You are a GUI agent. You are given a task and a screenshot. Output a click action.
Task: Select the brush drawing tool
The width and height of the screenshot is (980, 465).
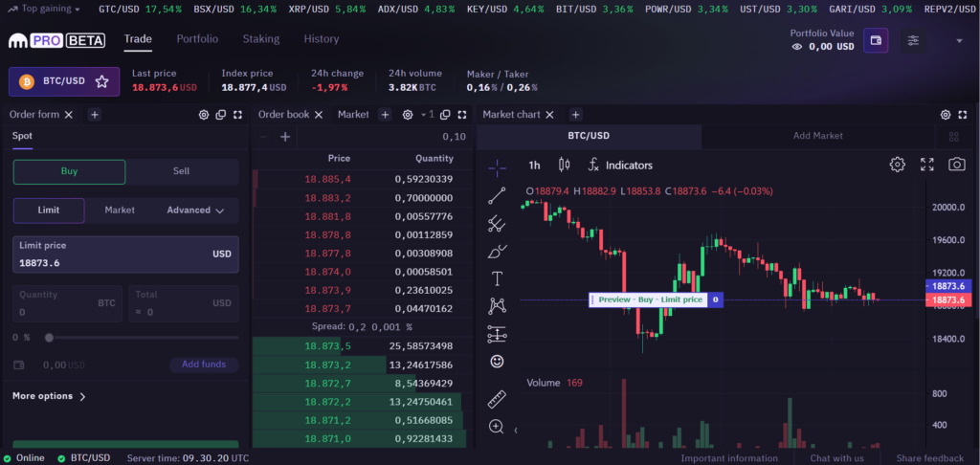(x=497, y=252)
